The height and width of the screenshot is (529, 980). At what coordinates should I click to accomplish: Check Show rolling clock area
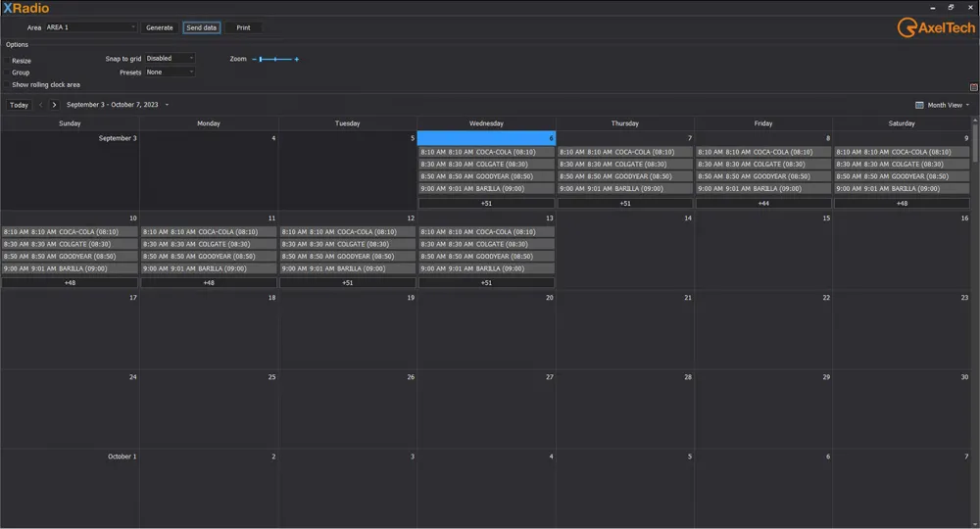pyautogui.click(x=7, y=85)
